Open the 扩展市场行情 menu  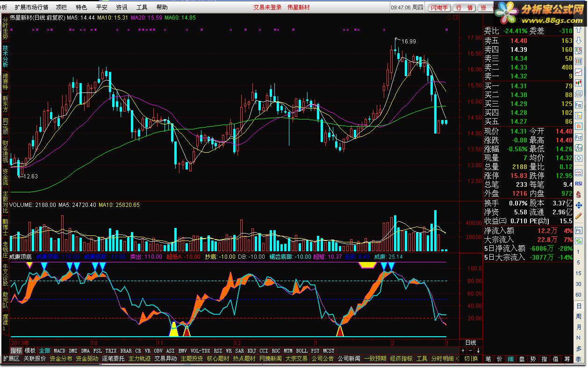point(31,7)
